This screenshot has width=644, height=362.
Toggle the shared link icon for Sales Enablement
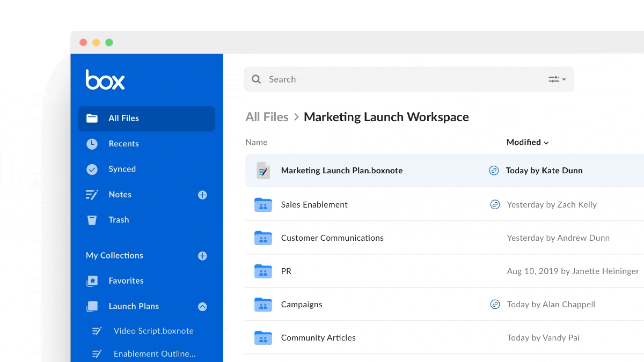(494, 204)
